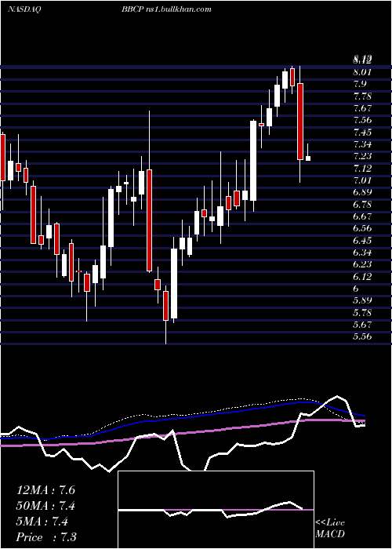
Task: Click the 6.12 price axis label
Action: pos(362,277)
